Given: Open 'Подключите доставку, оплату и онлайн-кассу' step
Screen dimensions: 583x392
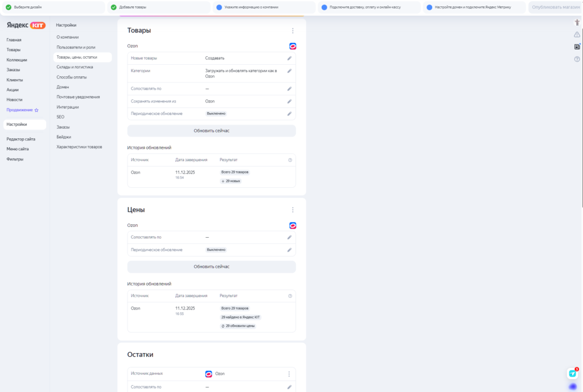Looking at the screenshot, I should coord(369,7).
